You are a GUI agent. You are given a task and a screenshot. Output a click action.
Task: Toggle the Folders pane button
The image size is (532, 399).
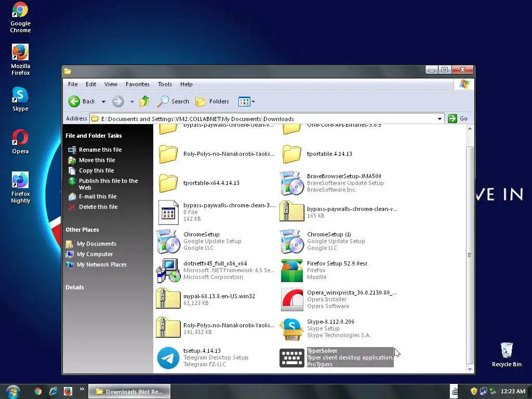click(212, 101)
